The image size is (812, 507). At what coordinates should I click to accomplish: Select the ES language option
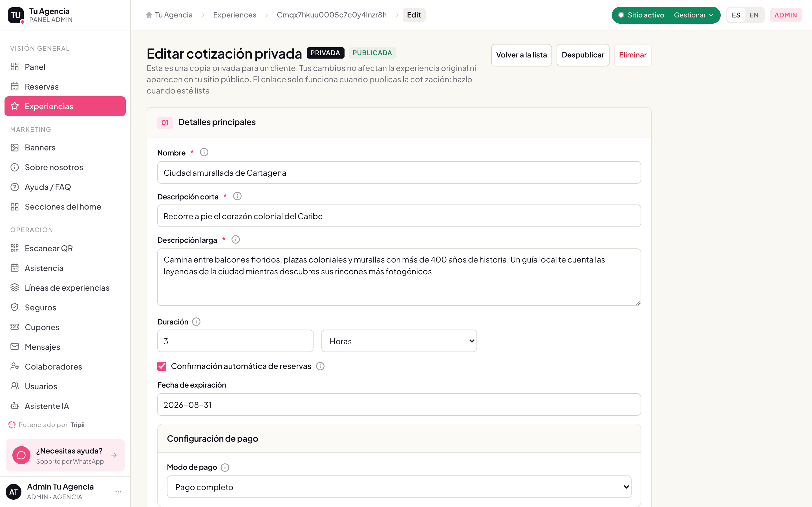(736, 15)
